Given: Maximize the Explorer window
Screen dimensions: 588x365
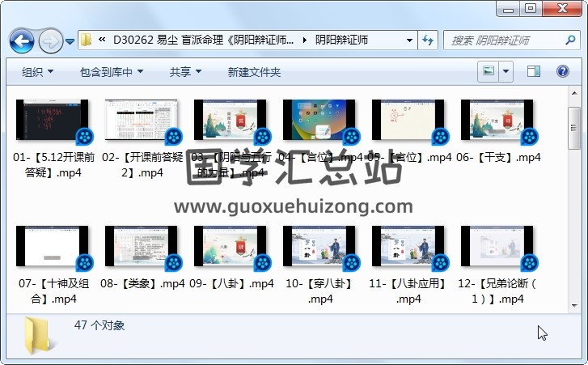Looking at the screenshot, I should 531,8.
